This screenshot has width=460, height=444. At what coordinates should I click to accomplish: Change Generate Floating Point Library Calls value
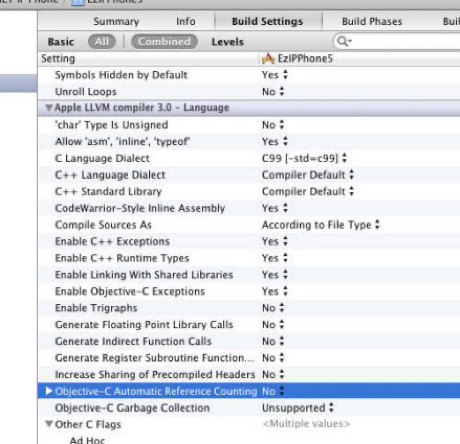(x=273, y=325)
